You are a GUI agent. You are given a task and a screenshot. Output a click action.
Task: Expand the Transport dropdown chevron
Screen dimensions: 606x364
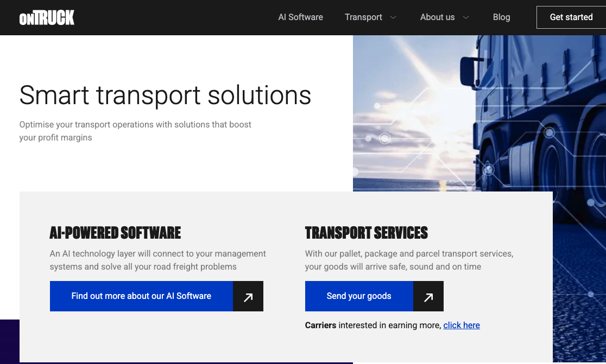pyautogui.click(x=393, y=17)
